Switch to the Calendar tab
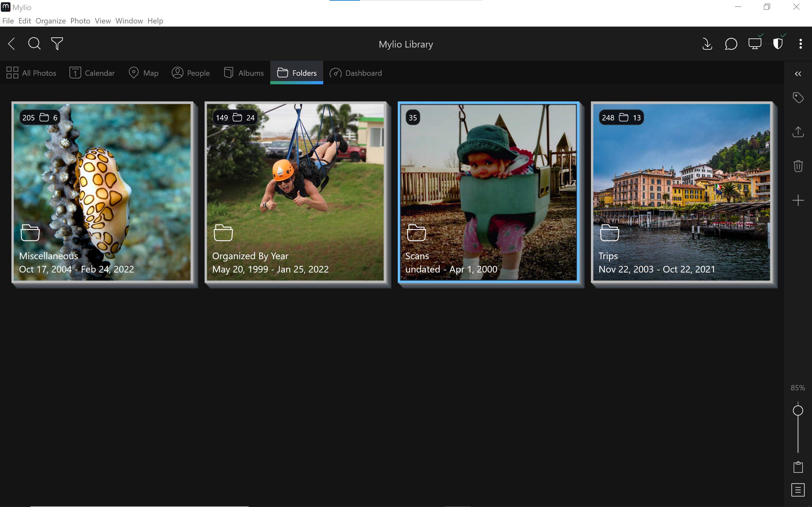Viewport: 812px width, 507px height. [x=92, y=73]
